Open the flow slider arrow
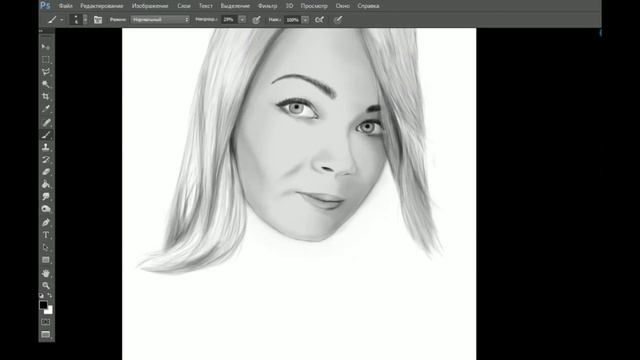640x360 pixels. click(x=305, y=20)
